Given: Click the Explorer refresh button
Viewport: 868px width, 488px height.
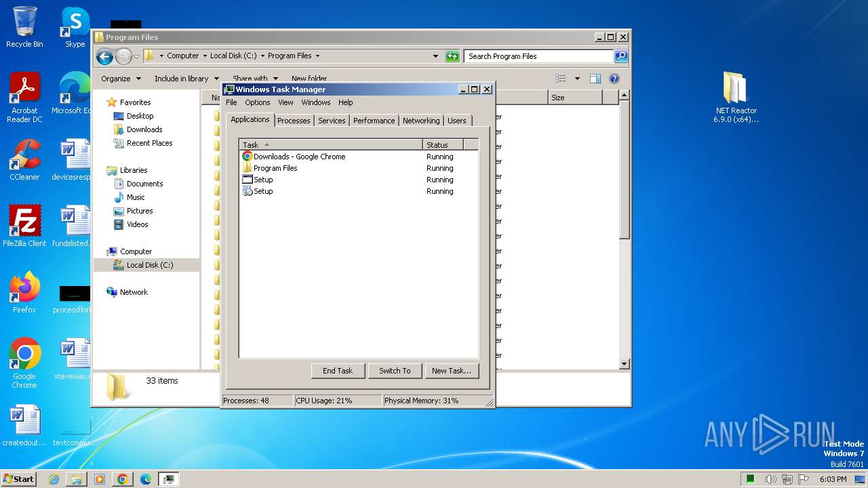Looking at the screenshot, I should tap(452, 56).
